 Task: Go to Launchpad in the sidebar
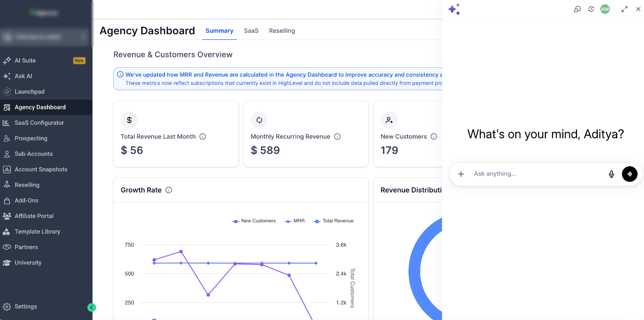click(x=46, y=92)
